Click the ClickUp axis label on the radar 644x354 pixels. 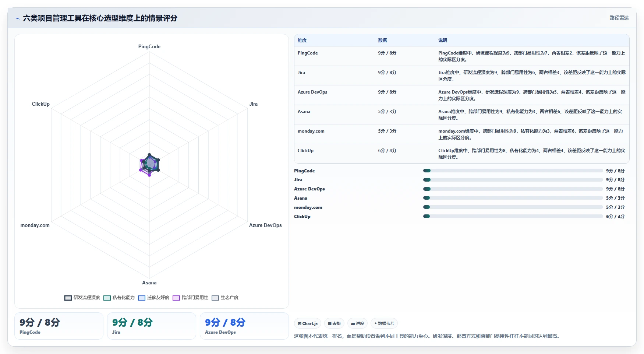click(x=40, y=104)
